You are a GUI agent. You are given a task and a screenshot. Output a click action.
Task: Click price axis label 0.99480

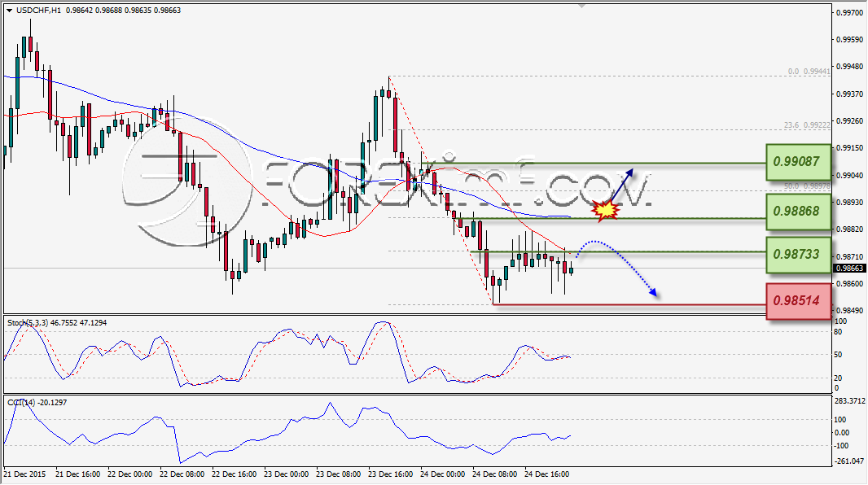849,67
